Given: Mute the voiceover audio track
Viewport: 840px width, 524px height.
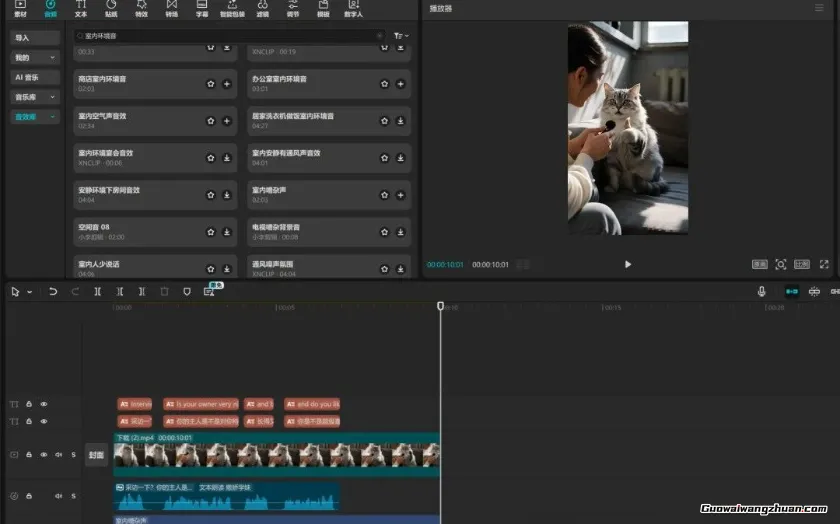Looking at the screenshot, I should [58, 496].
